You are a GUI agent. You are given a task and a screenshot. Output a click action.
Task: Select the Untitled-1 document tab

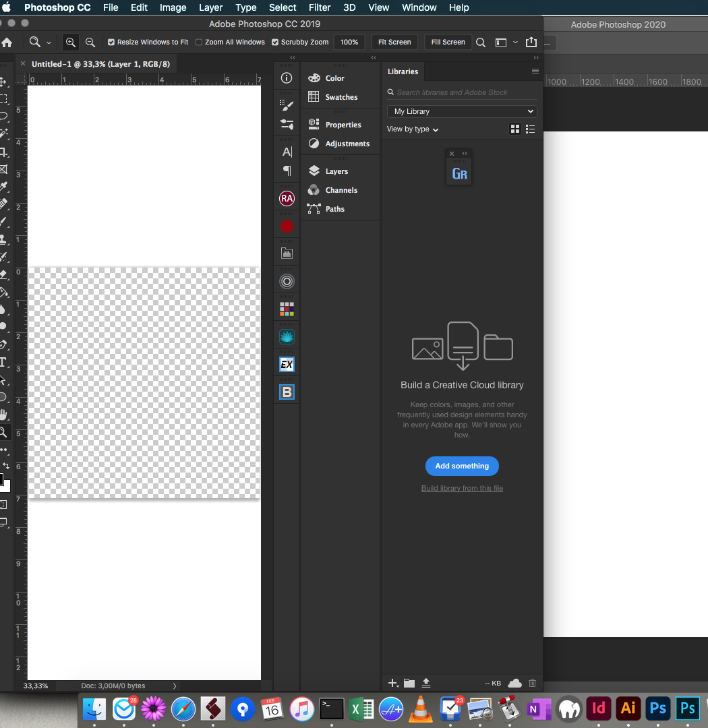100,64
